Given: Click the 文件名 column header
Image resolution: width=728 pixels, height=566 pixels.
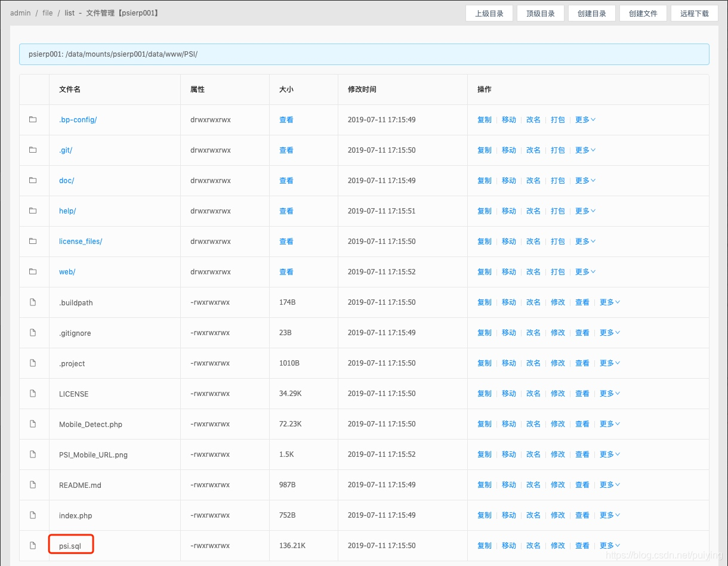Looking at the screenshot, I should [70, 89].
